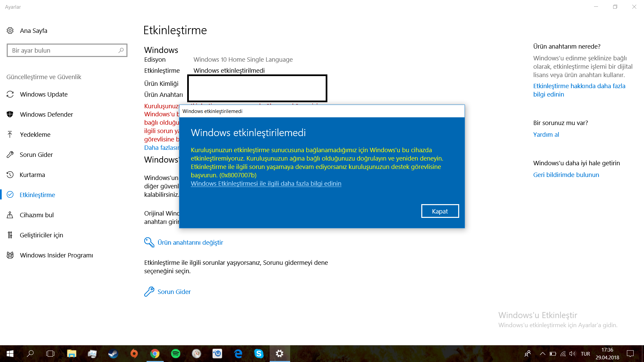Click Windows Etkinleştirmesi hakkında daha fazla bilgi edinin

(266, 183)
